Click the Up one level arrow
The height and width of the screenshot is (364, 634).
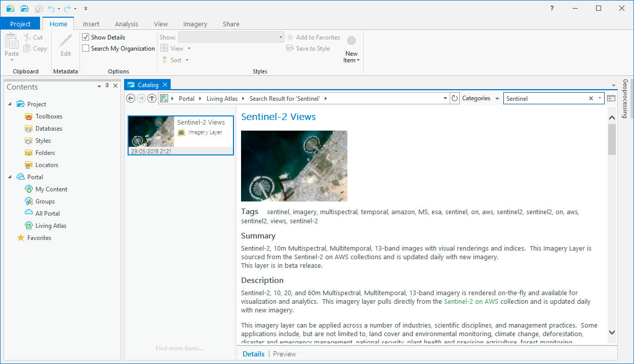click(152, 98)
